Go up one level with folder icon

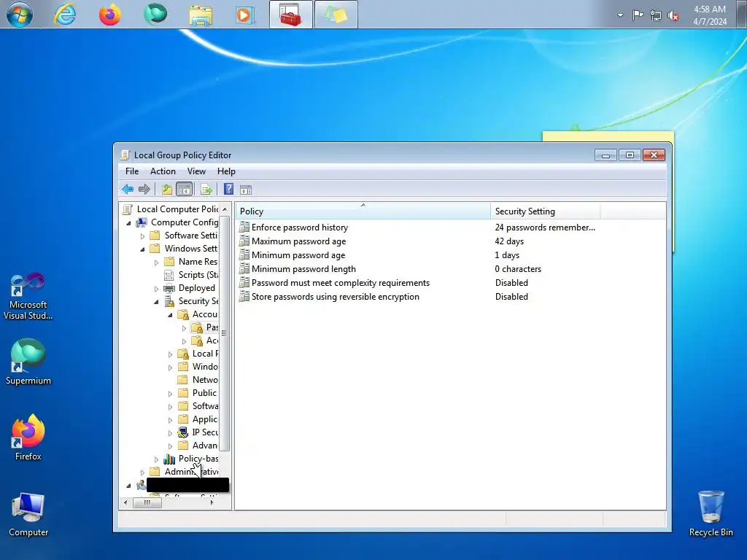[167, 190]
